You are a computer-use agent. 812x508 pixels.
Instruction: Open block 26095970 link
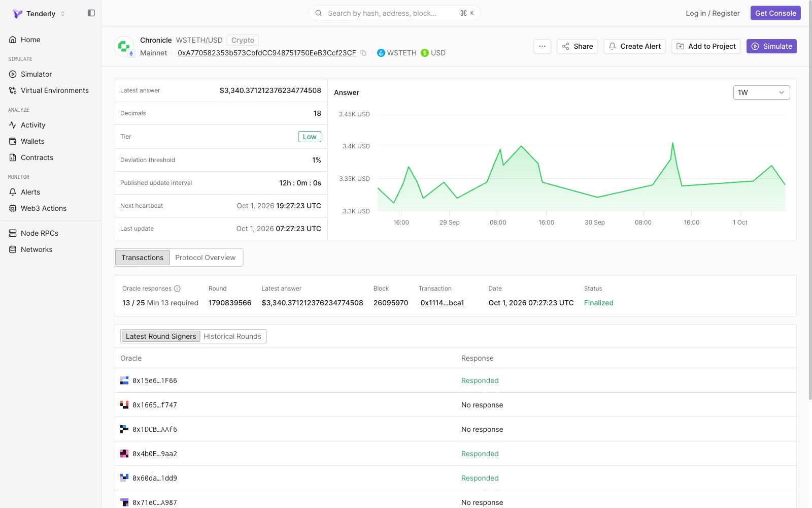pos(391,303)
